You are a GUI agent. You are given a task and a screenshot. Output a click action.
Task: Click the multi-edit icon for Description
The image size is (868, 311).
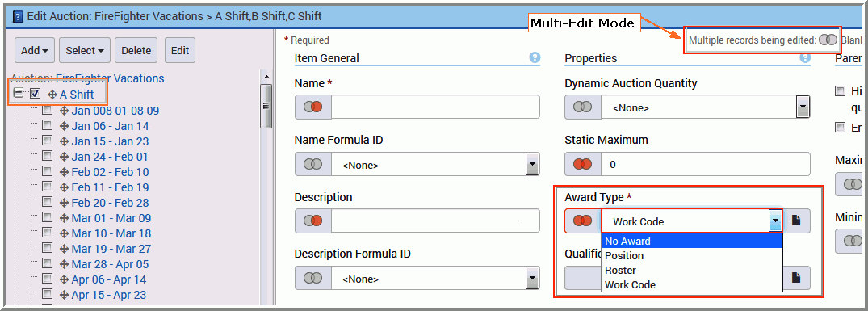pos(312,221)
